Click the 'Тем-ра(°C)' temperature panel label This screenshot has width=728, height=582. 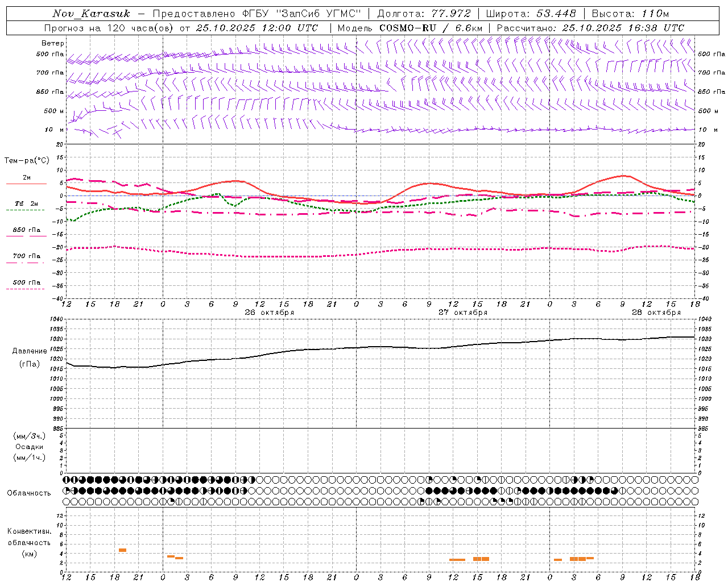click(27, 161)
